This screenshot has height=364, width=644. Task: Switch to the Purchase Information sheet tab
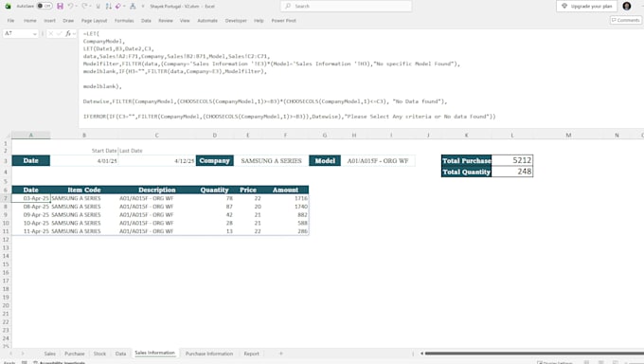(209, 354)
